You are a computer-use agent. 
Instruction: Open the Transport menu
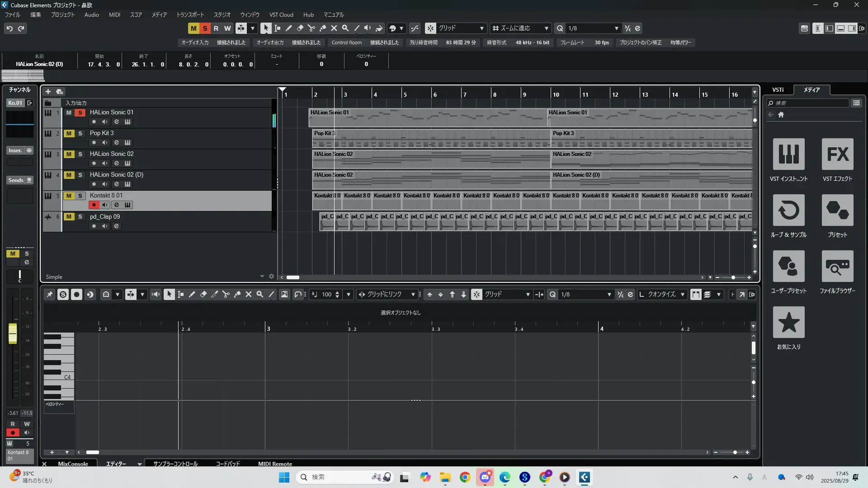[x=190, y=14]
